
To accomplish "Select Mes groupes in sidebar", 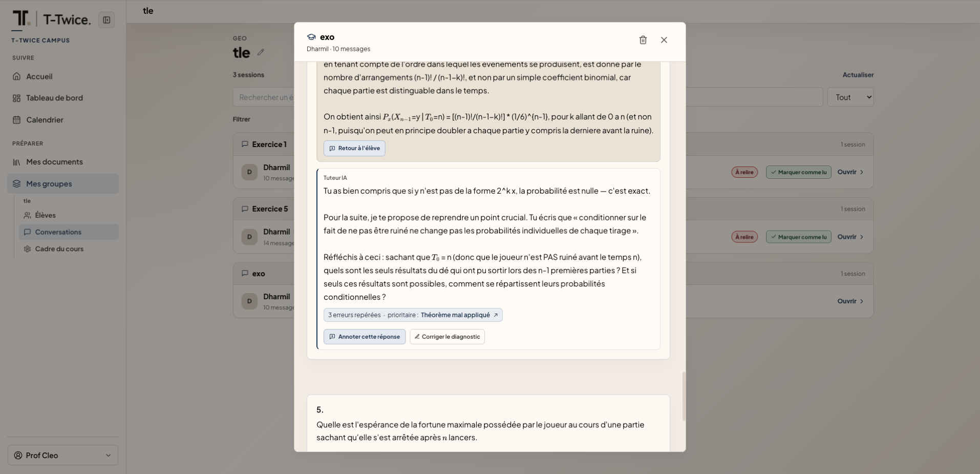I will coord(63,183).
